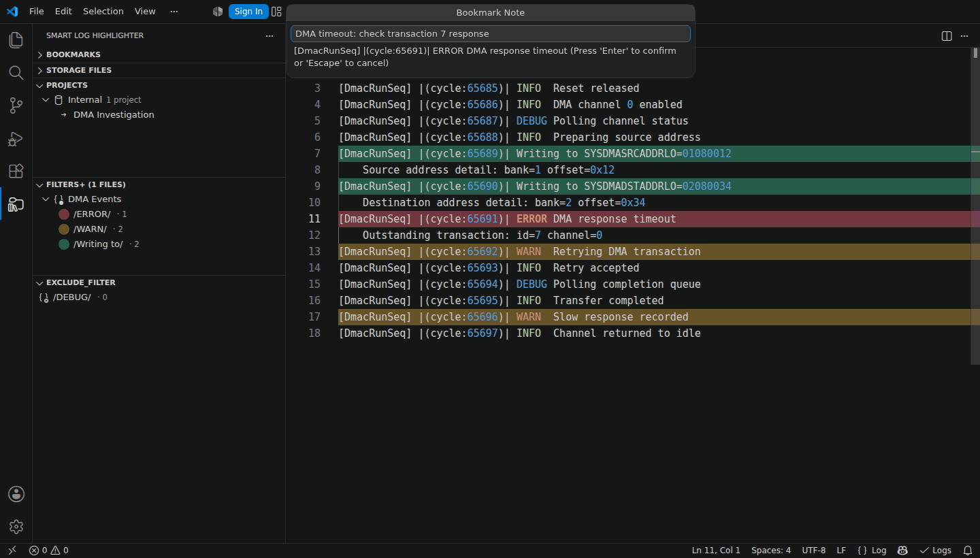
Task: Open the Edit menu
Action: click(x=63, y=12)
